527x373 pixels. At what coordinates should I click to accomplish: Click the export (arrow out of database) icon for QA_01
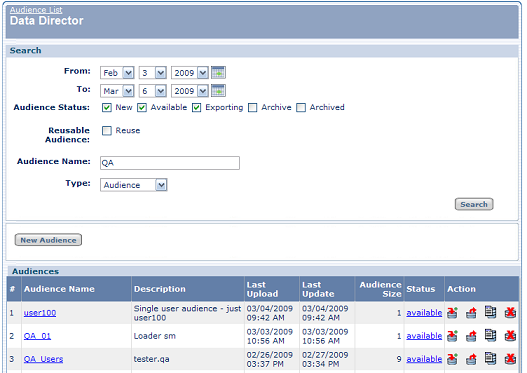click(471, 336)
